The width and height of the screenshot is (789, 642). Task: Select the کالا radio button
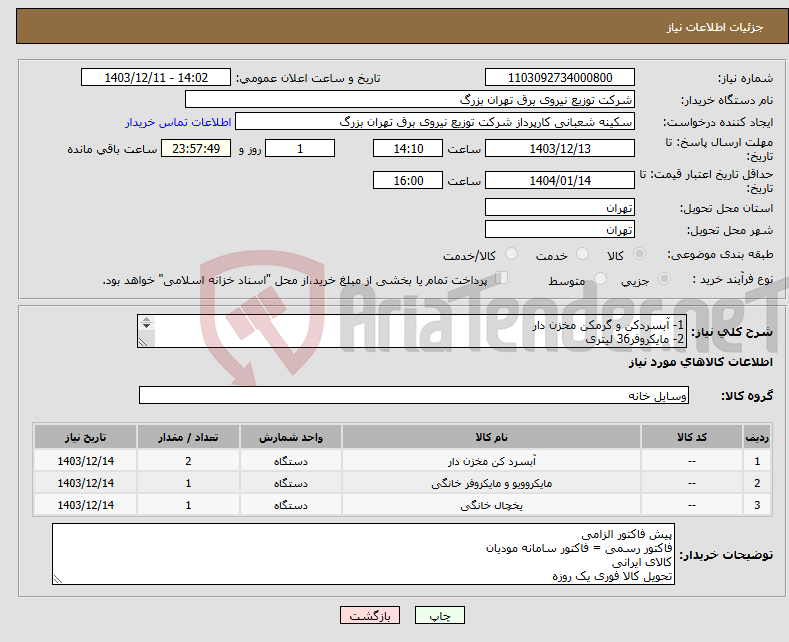click(x=639, y=254)
